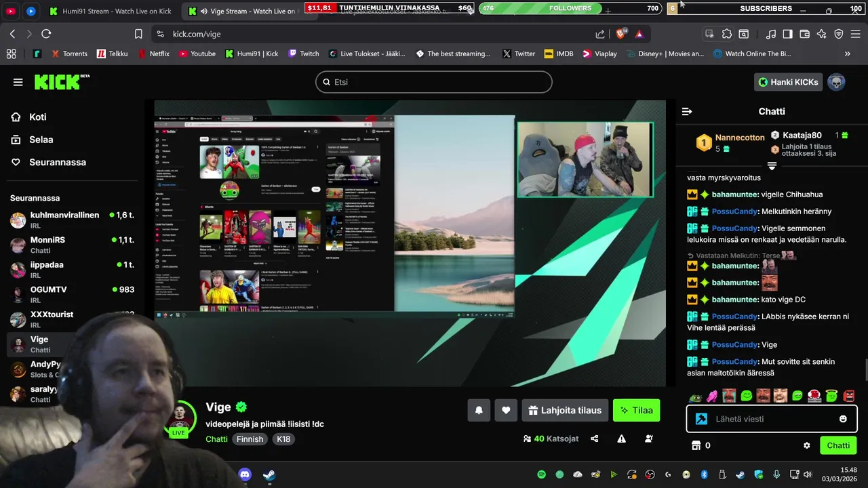868x488 pixels.
Task: Toggle the browser sidebar panel icon
Action: (x=787, y=34)
